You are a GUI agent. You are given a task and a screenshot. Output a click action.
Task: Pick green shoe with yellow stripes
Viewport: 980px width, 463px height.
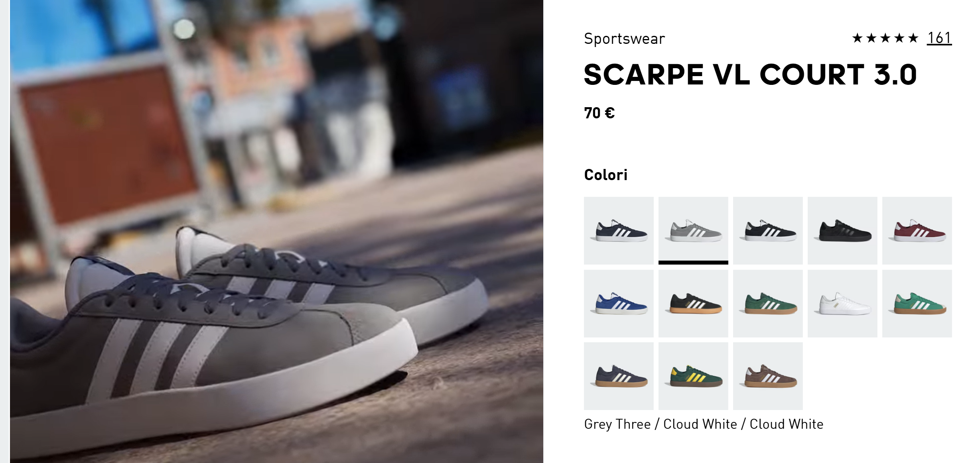(693, 376)
